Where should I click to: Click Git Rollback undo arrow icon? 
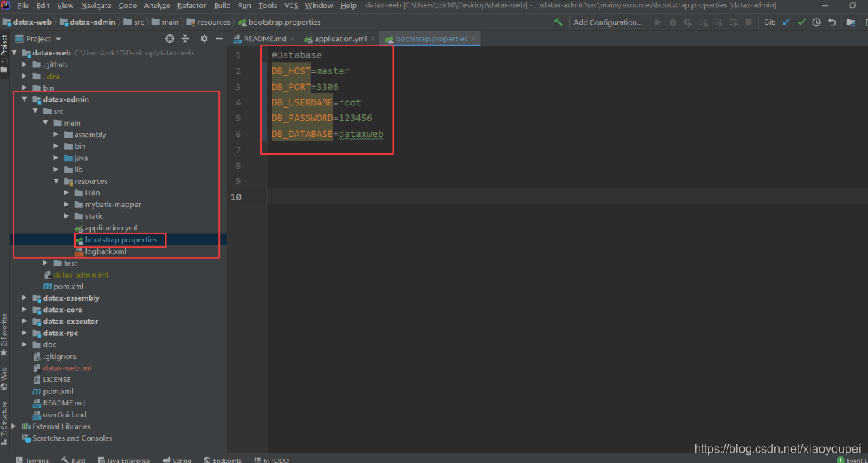coord(831,22)
